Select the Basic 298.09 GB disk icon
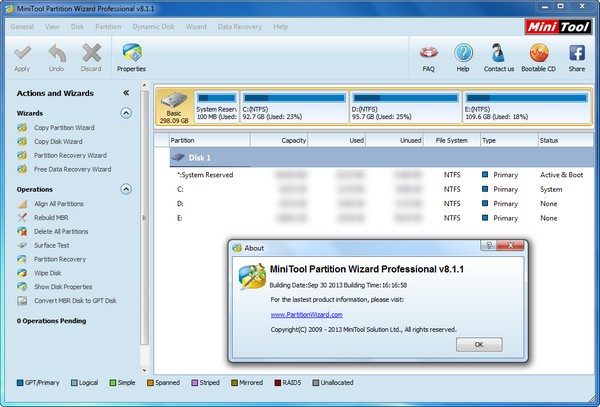 point(174,107)
